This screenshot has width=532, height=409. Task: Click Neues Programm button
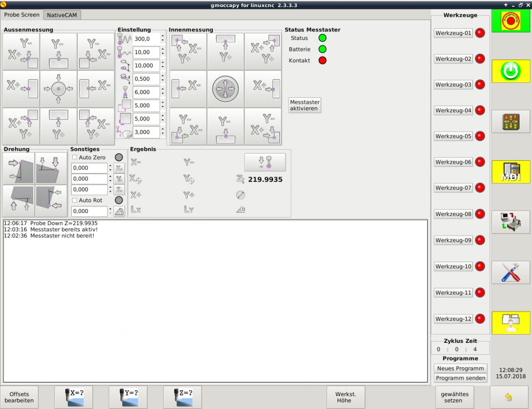pos(460,368)
